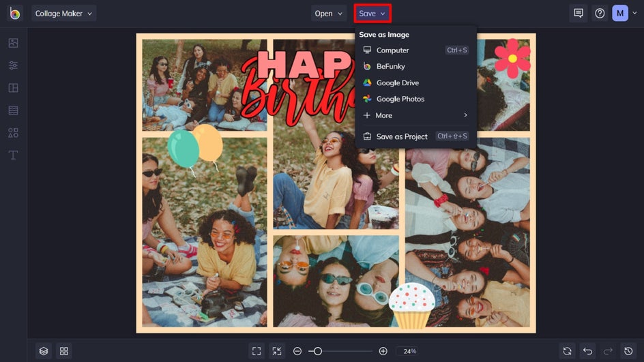This screenshot has height=362, width=644.
Task: Select the Layouts sidebar icon
Action: [13, 88]
